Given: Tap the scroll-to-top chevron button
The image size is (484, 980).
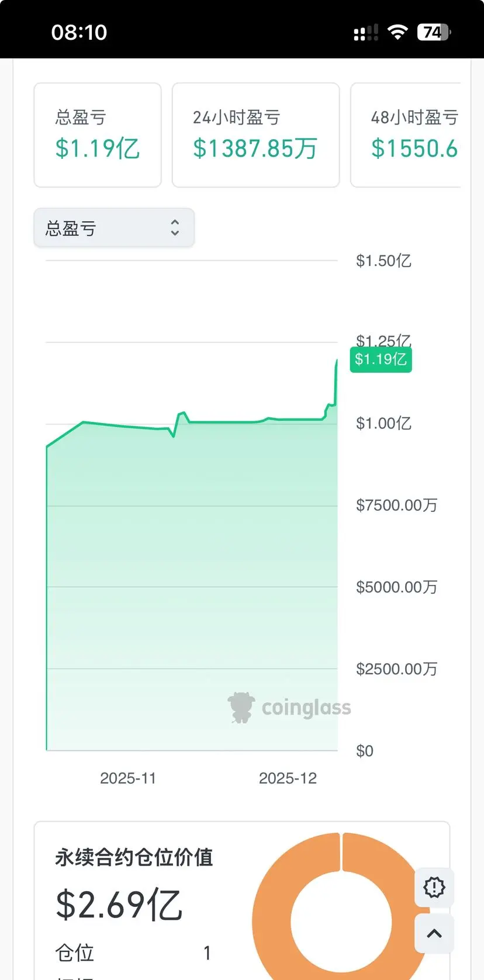Looking at the screenshot, I should click(434, 933).
